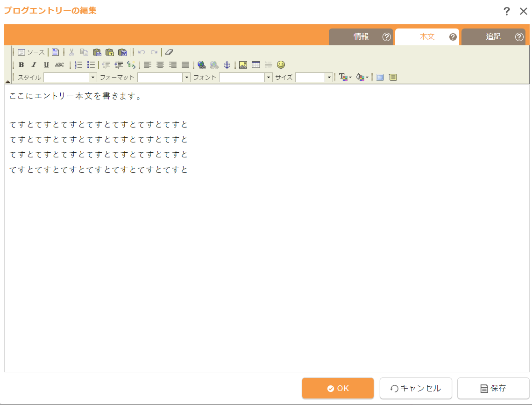Toggle Strikethrough text formatting
Image resolution: width=532 pixels, height=405 pixels.
(59, 65)
